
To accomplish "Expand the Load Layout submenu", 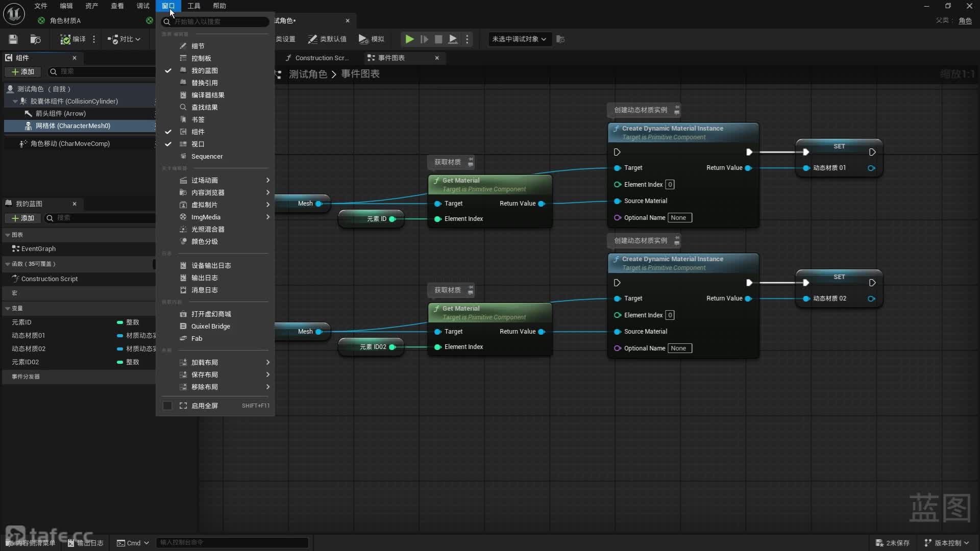I will 204,362.
